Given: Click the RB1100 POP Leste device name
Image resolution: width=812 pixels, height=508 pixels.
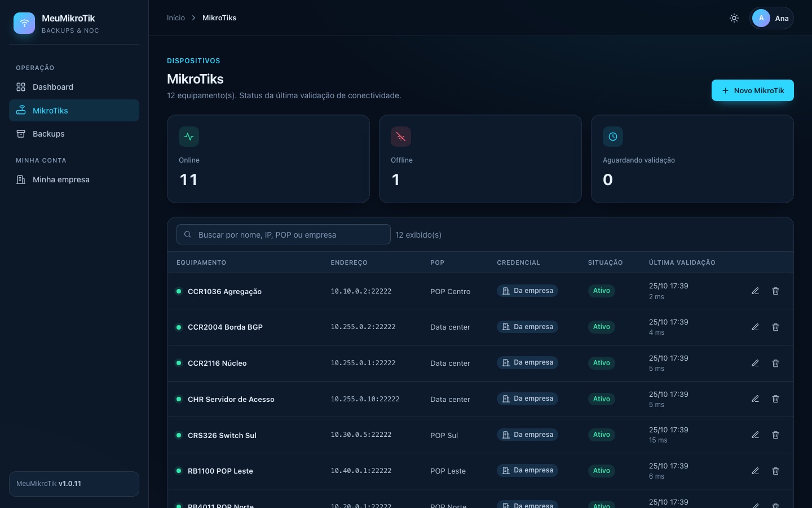Looking at the screenshot, I should pos(220,471).
